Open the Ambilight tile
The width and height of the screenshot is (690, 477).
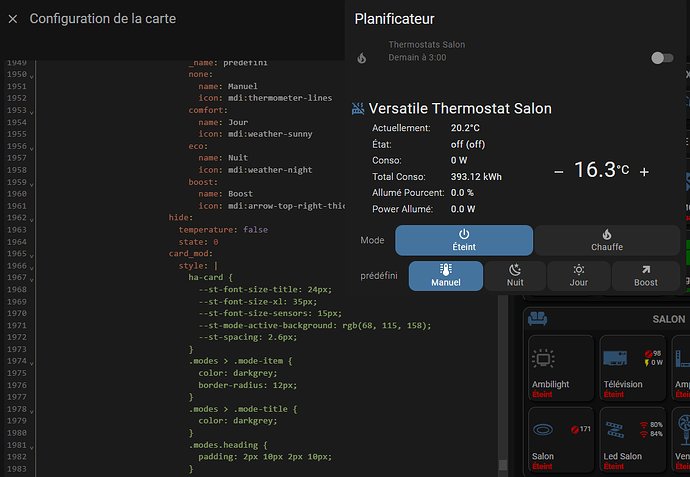point(561,368)
